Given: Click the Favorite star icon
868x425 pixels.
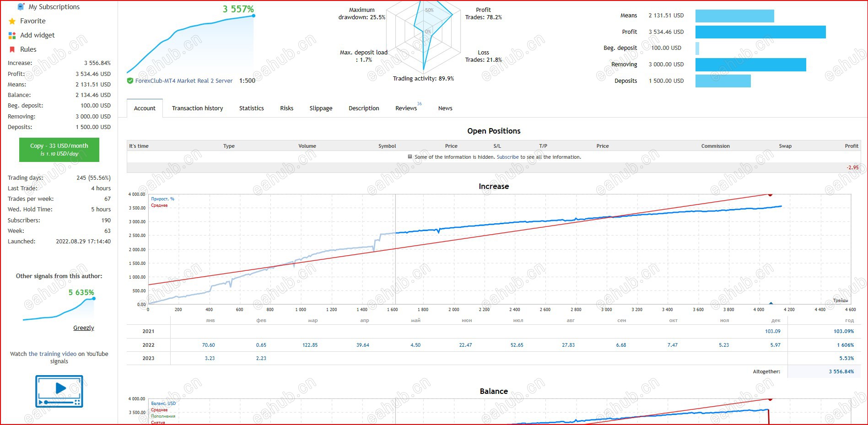Looking at the screenshot, I should [x=11, y=21].
